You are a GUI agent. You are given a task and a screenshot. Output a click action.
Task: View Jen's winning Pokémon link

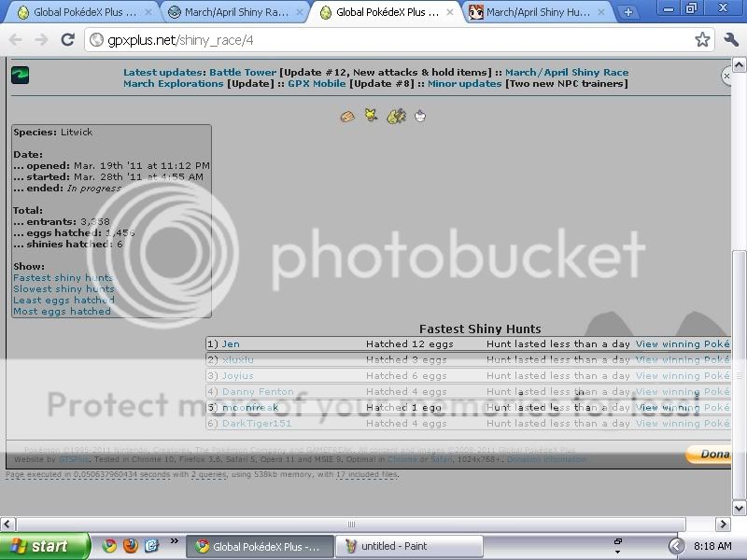click(683, 343)
